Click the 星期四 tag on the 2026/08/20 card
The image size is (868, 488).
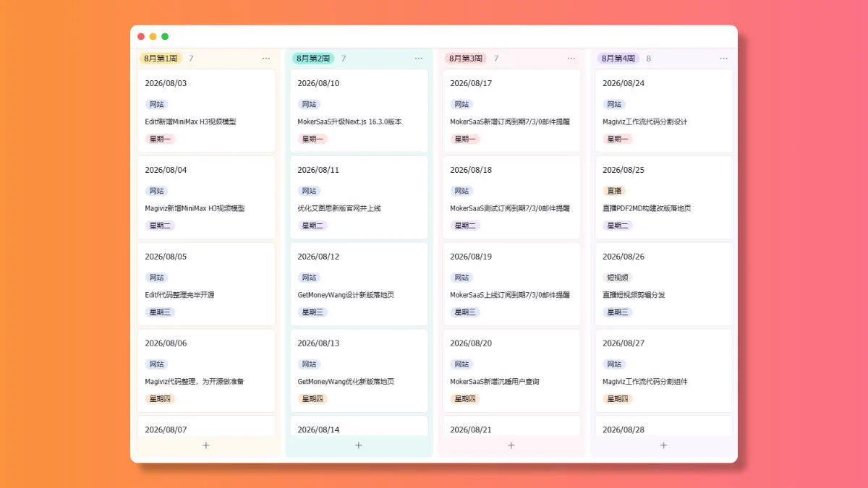[x=465, y=399]
